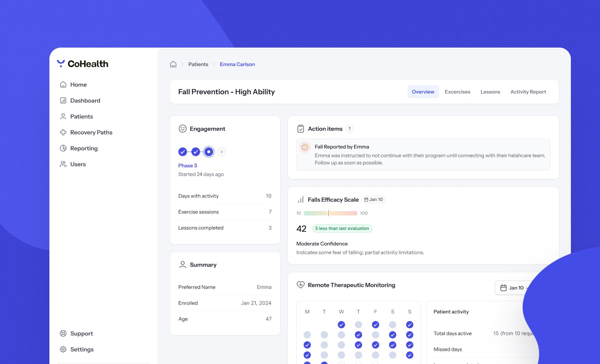Click the CoHealth logo
The height and width of the screenshot is (364, 600).
[82, 64]
